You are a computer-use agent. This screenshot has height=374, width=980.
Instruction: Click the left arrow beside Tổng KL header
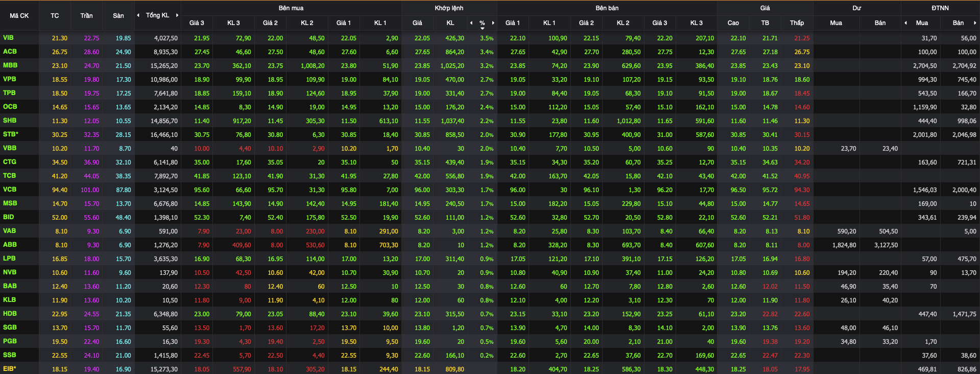138,15
